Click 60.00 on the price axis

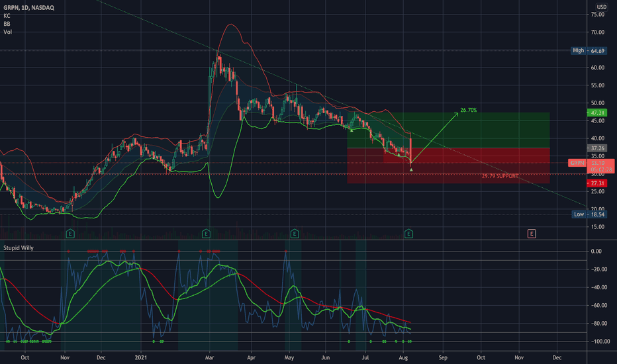click(x=597, y=68)
